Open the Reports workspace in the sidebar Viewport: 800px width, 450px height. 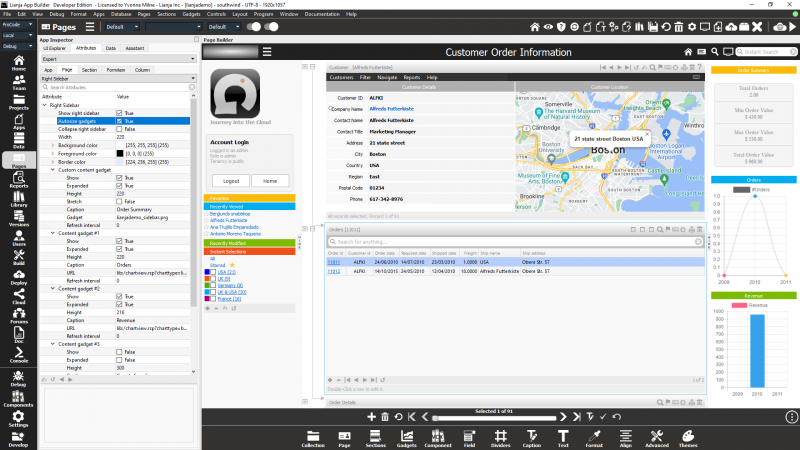(18, 180)
